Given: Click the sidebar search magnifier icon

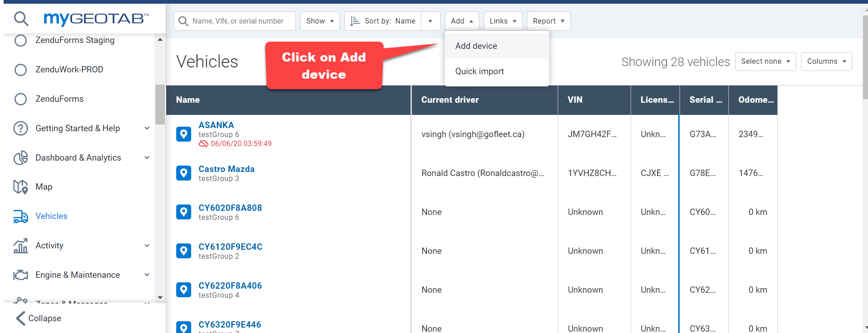Looking at the screenshot, I should pyautogui.click(x=21, y=19).
